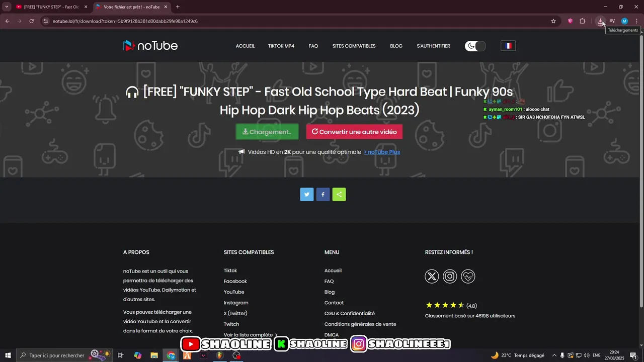Image resolution: width=644 pixels, height=362 pixels.
Task: Follow the noTube Plus link
Action: coord(382,152)
